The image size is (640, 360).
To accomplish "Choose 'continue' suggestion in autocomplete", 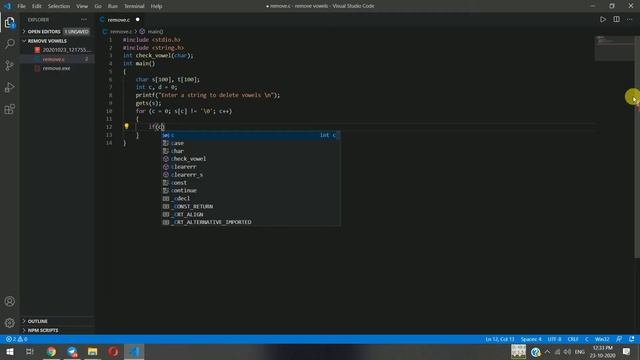I will click(251, 191).
